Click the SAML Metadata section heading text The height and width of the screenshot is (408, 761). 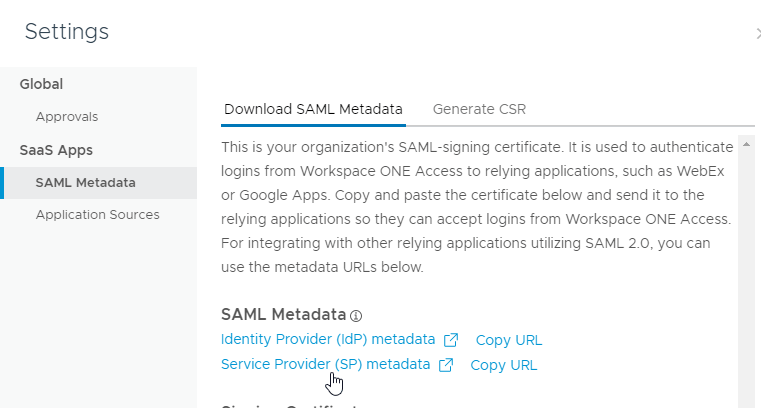click(x=283, y=314)
